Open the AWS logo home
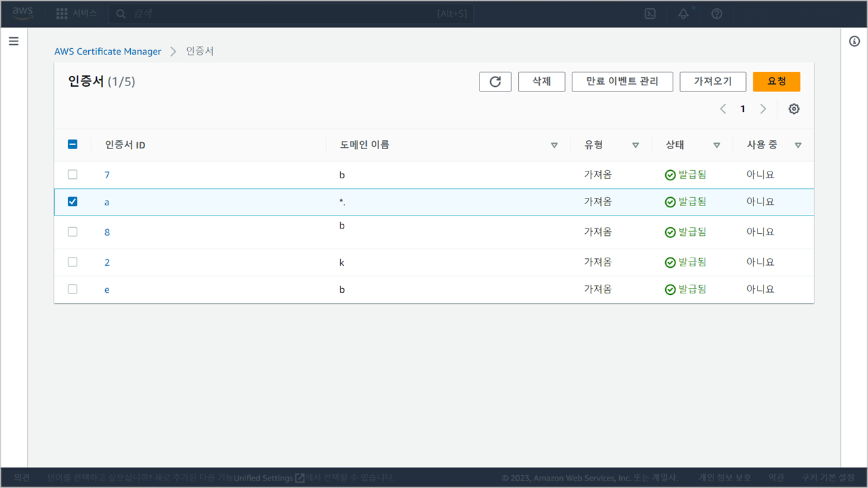Image resolution: width=868 pixels, height=488 pixels. coord(22,13)
